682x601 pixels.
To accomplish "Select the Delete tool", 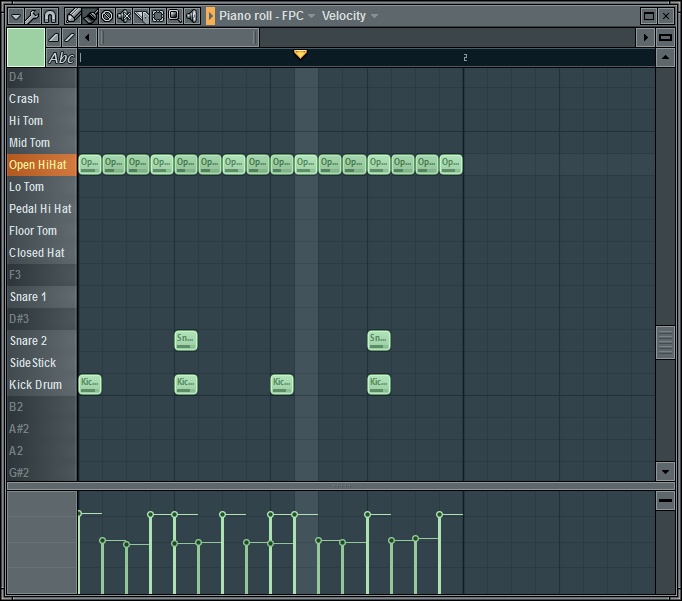I will tap(107, 17).
